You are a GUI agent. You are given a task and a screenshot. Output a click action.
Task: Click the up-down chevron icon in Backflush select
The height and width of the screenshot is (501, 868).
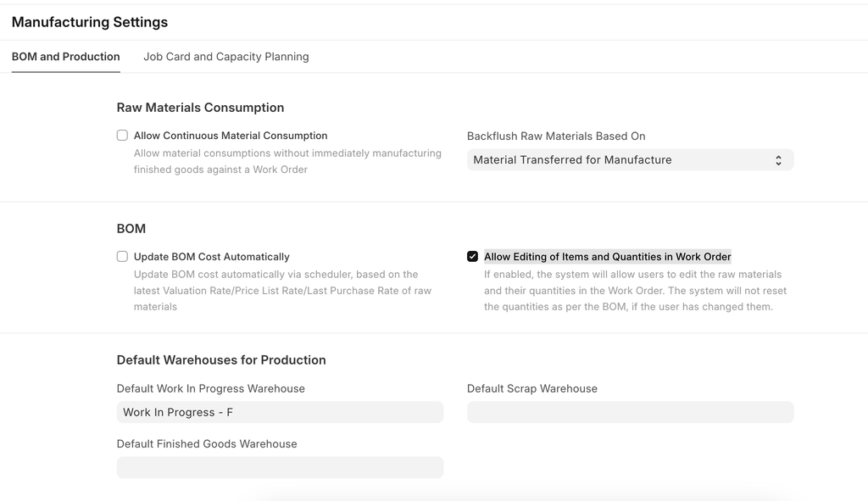[778, 160]
